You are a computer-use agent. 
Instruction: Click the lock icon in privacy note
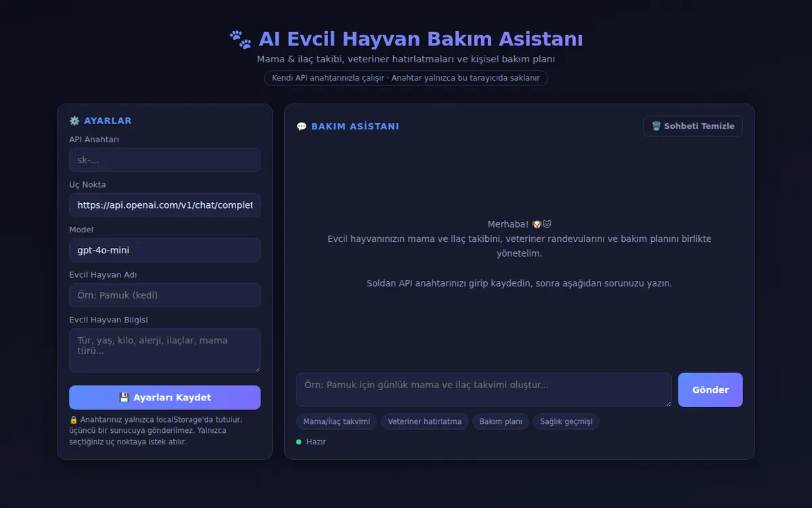click(74, 419)
